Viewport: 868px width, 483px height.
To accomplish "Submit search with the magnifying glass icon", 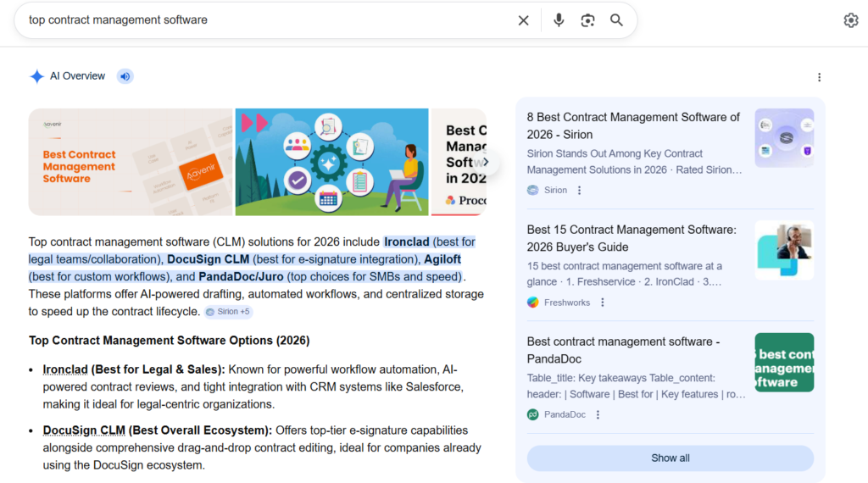I will coord(616,20).
